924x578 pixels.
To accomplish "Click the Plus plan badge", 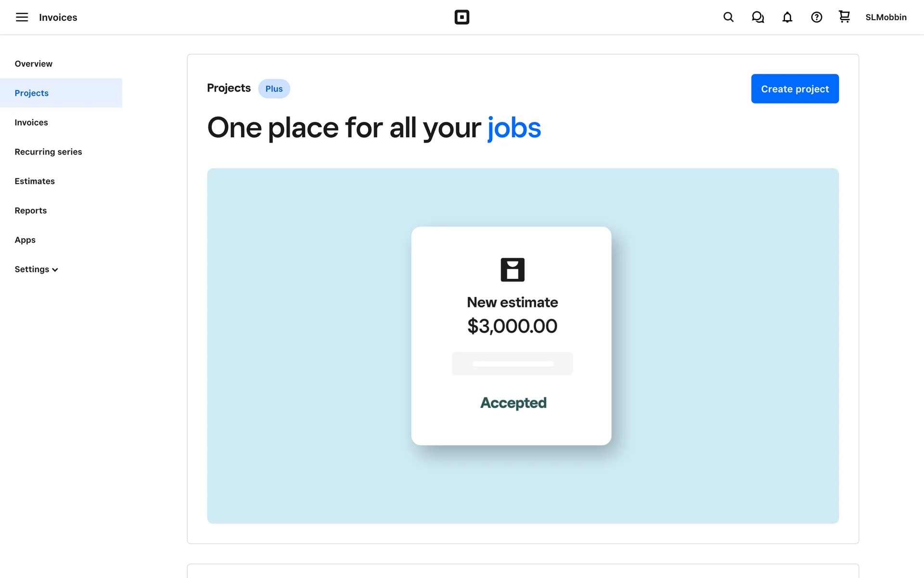I will [x=274, y=89].
